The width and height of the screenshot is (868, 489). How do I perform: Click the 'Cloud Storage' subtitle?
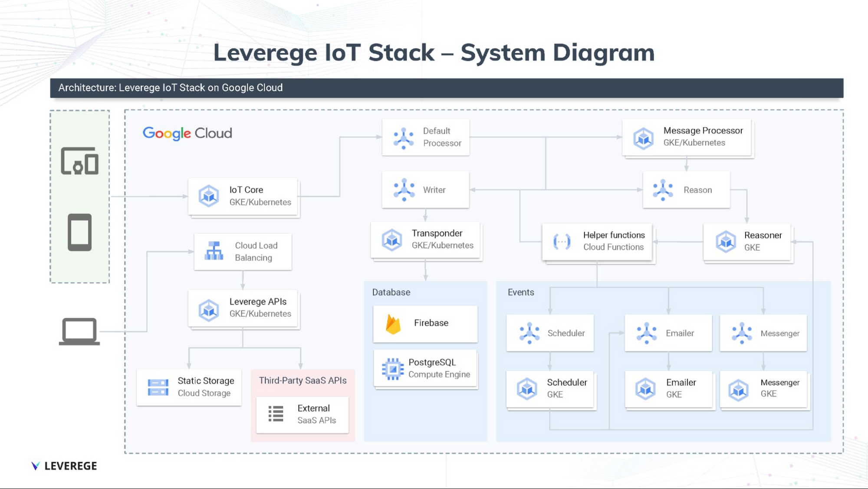coord(204,393)
